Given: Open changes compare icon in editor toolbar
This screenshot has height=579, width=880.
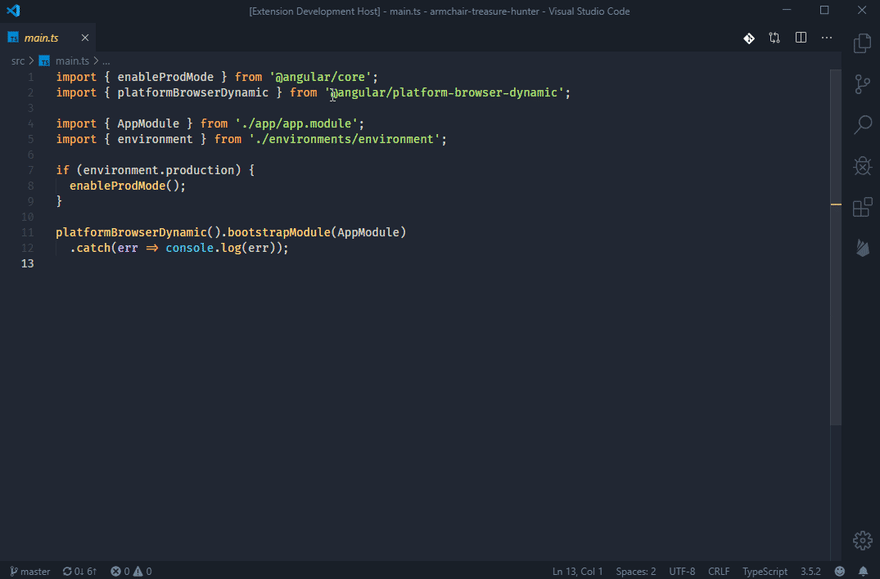Looking at the screenshot, I should pos(774,38).
